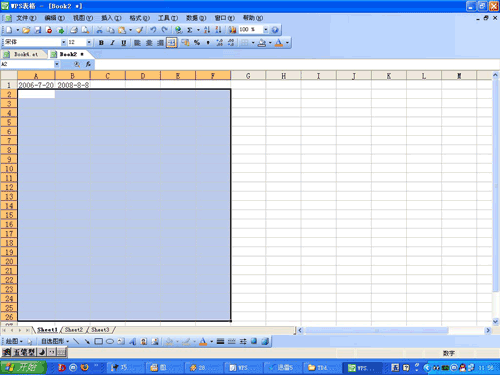The height and width of the screenshot is (375, 500).
Task: Select the arrow drawing tool
Action: pos(87,341)
